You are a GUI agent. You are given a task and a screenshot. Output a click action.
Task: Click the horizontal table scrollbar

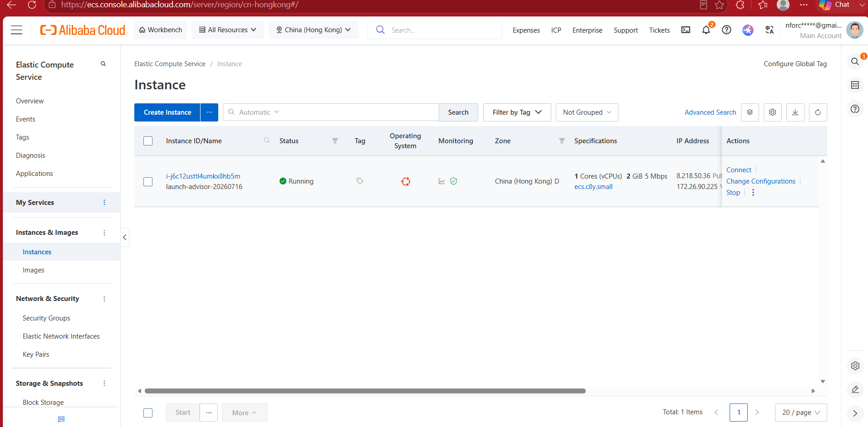tap(365, 391)
